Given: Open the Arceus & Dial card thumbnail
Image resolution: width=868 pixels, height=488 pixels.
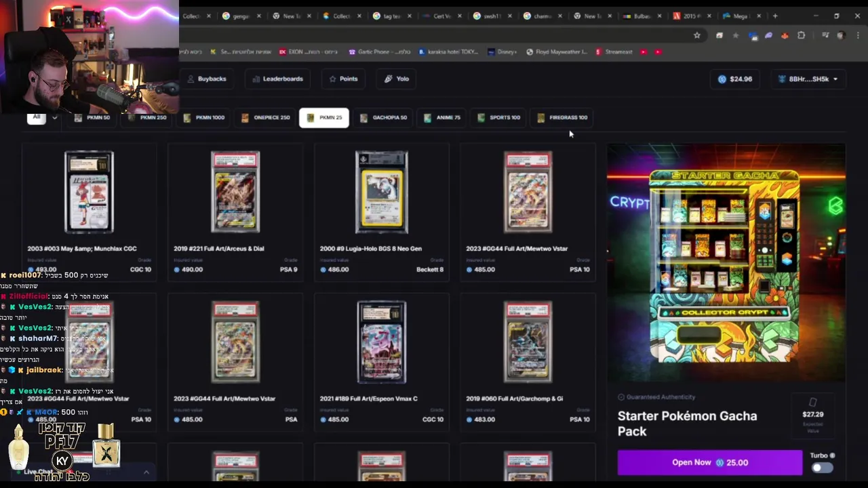Looking at the screenshot, I should pyautogui.click(x=235, y=192).
